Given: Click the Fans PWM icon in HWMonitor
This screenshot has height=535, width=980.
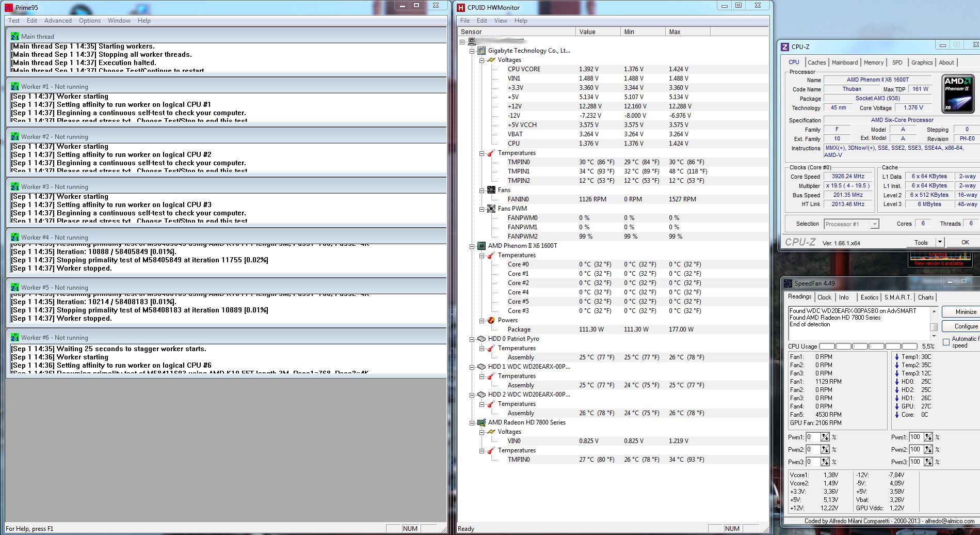Looking at the screenshot, I should pyautogui.click(x=491, y=209).
